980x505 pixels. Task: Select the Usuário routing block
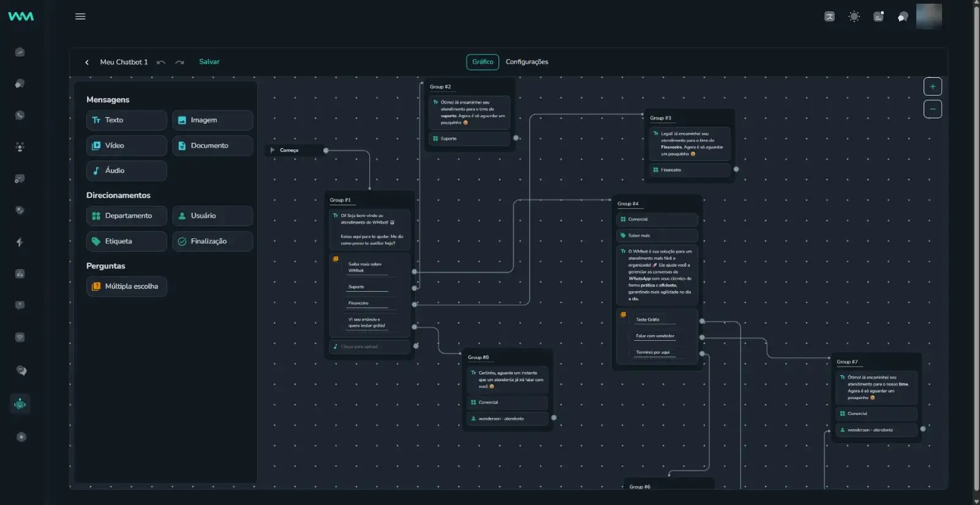[x=213, y=216]
